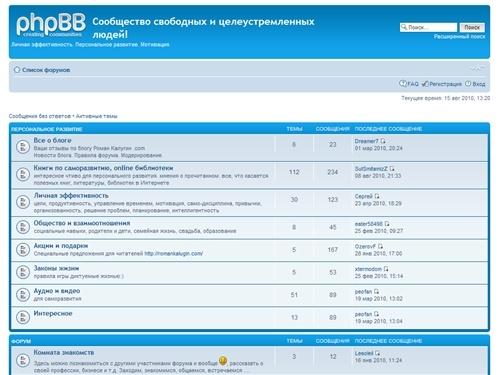View latest post icon next to Lesoleil
The image size is (500, 375).
click(377, 353)
